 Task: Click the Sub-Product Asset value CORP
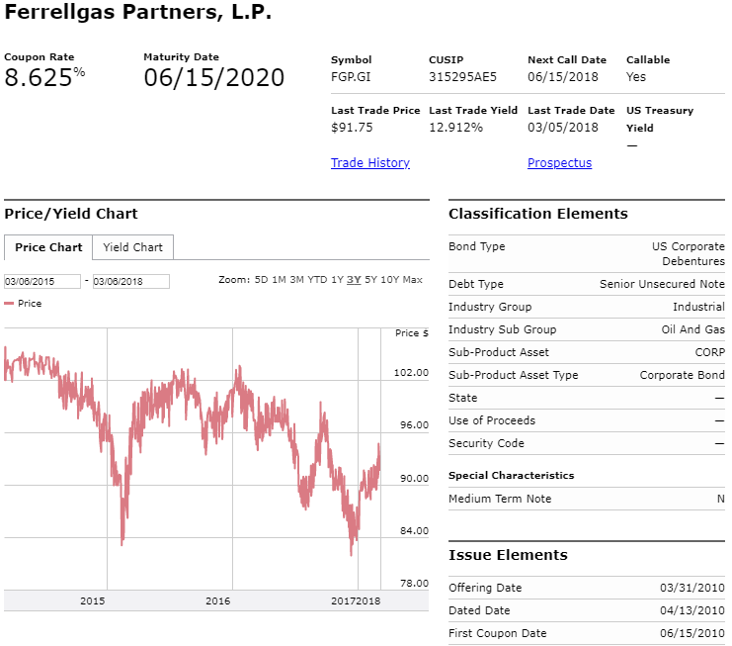pos(710,352)
